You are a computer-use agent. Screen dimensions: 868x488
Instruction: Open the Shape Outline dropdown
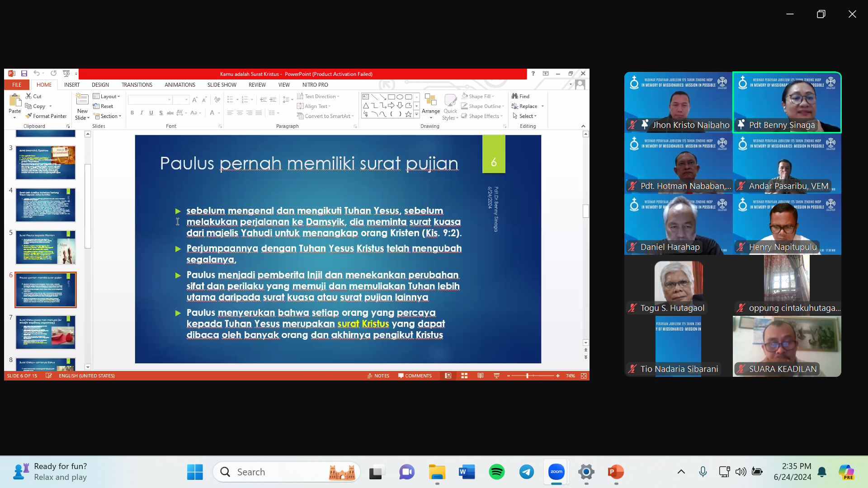click(482, 106)
